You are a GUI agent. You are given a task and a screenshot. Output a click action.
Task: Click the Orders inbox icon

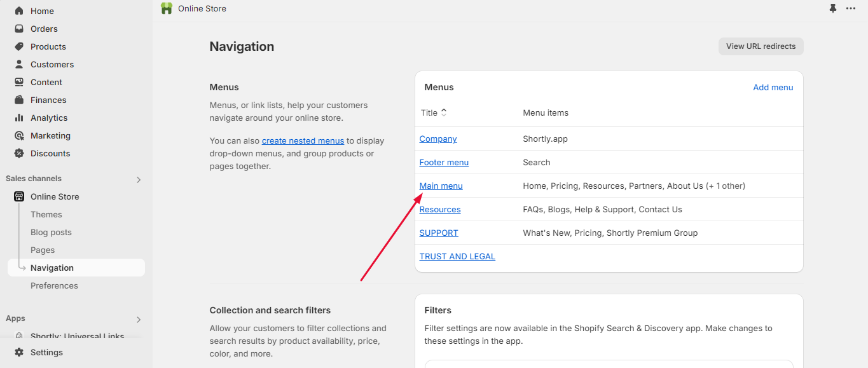pyautogui.click(x=19, y=29)
